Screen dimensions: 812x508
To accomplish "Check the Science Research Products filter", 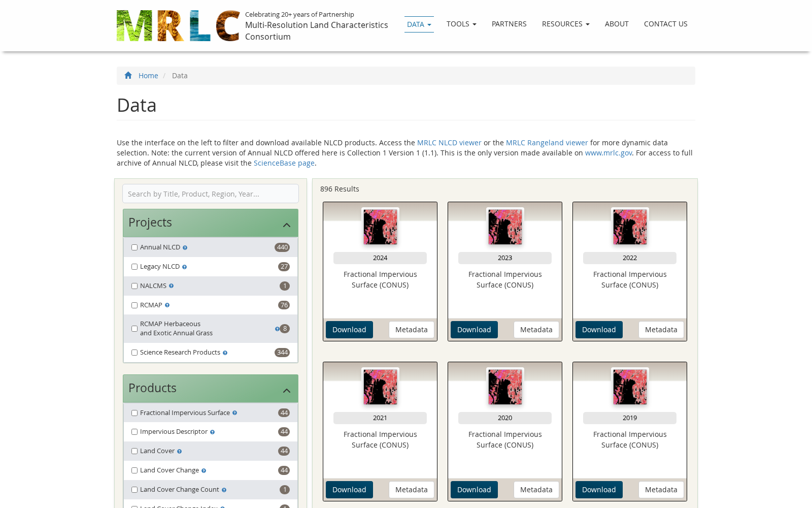I will tap(134, 353).
